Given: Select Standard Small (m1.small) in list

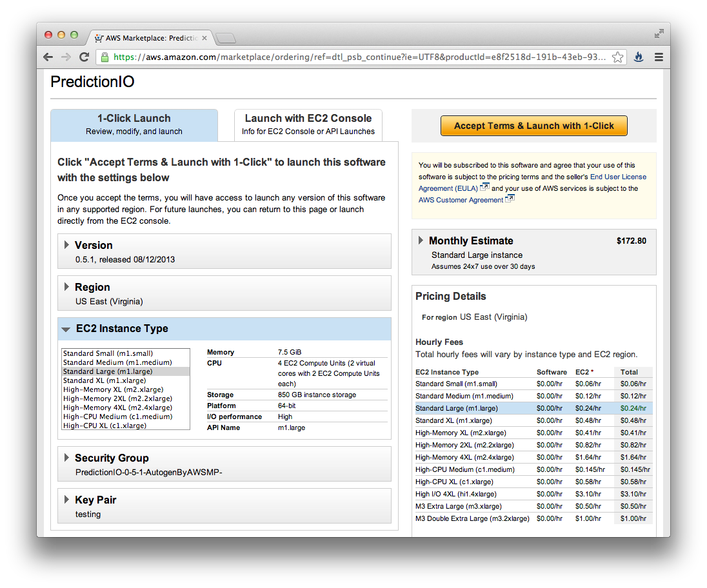Looking at the screenshot, I should tap(125, 353).
